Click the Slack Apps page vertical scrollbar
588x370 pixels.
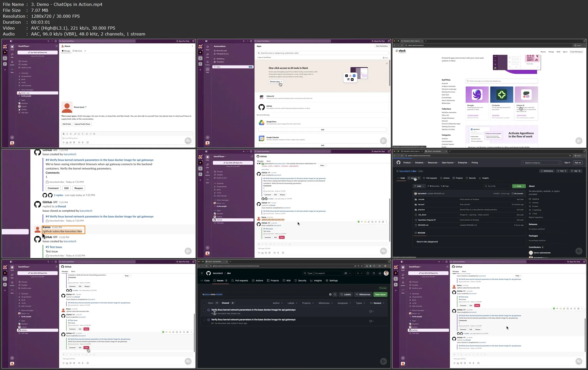(x=390, y=73)
